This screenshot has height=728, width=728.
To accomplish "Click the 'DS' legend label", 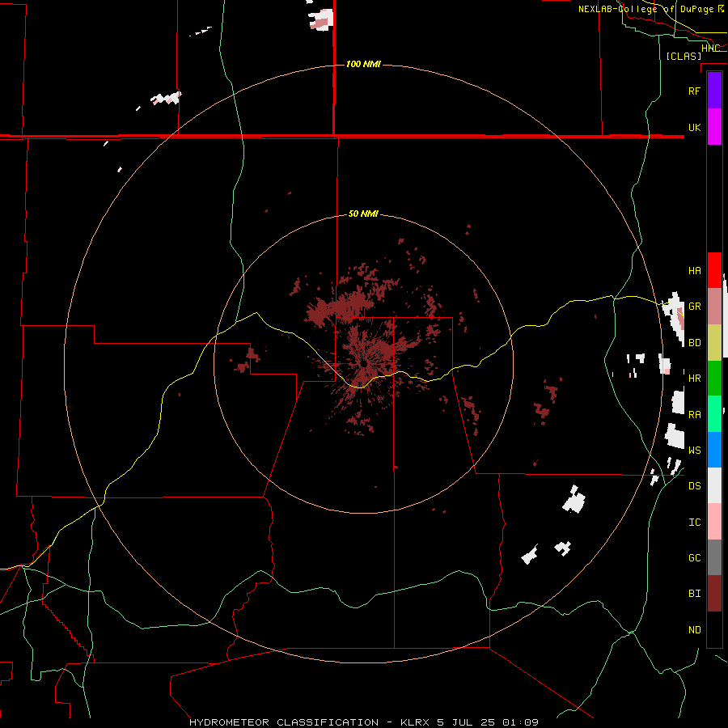I will (x=694, y=486).
